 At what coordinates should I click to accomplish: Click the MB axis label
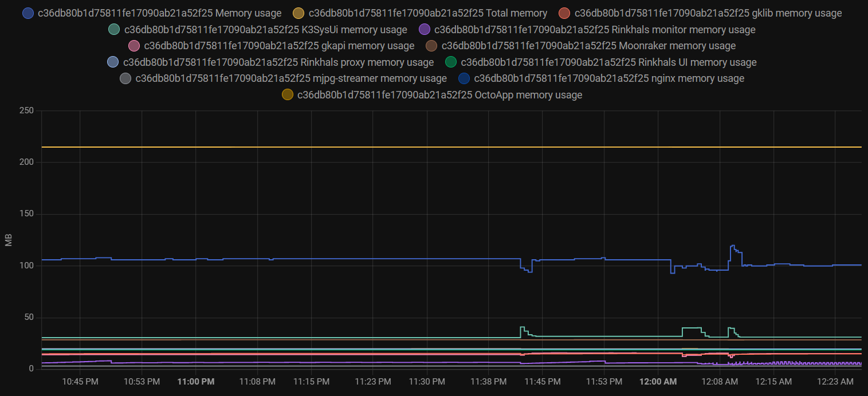click(x=9, y=241)
